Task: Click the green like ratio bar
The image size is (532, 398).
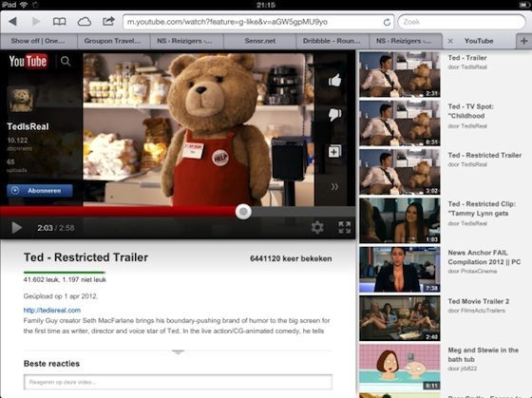Action: pos(65,272)
